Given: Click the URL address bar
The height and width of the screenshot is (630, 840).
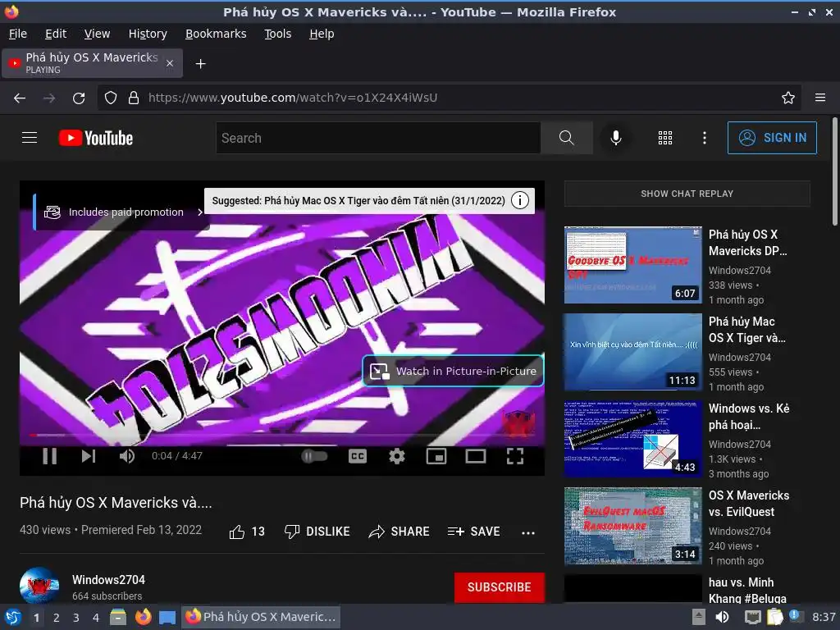Looking at the screenshot, I should (x=449, y=98).
